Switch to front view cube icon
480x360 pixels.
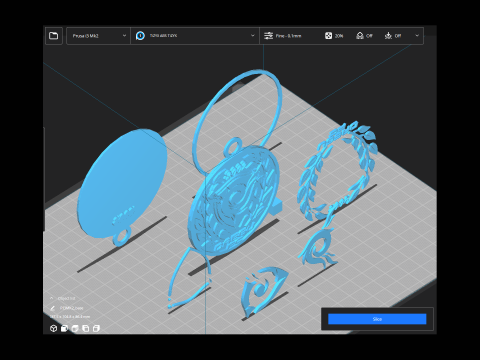[x=64, y=329]
